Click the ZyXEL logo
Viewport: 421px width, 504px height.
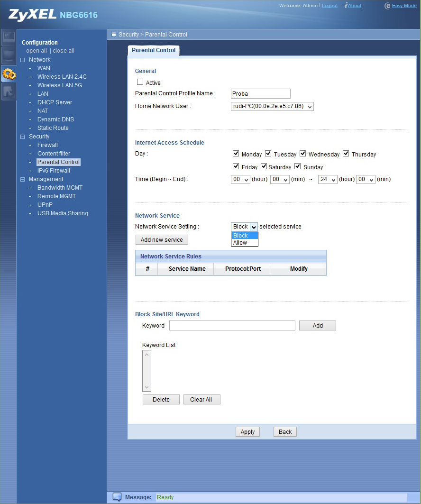point(32,15)
